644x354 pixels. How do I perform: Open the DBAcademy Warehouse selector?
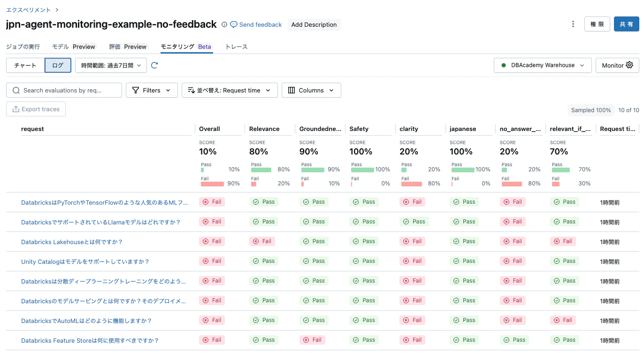point(543,65)
